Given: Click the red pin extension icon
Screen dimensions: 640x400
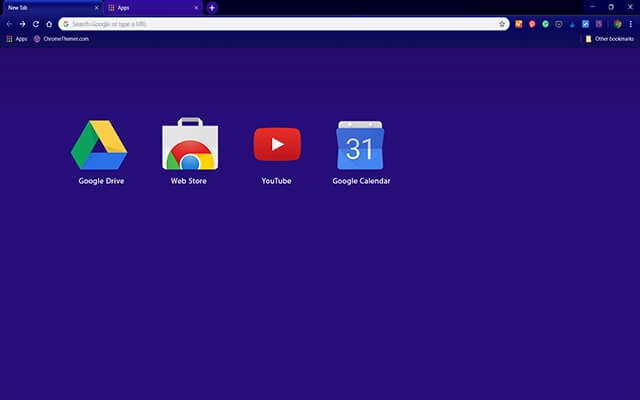Looking at the screenshot, I should (x=532, y=24).
